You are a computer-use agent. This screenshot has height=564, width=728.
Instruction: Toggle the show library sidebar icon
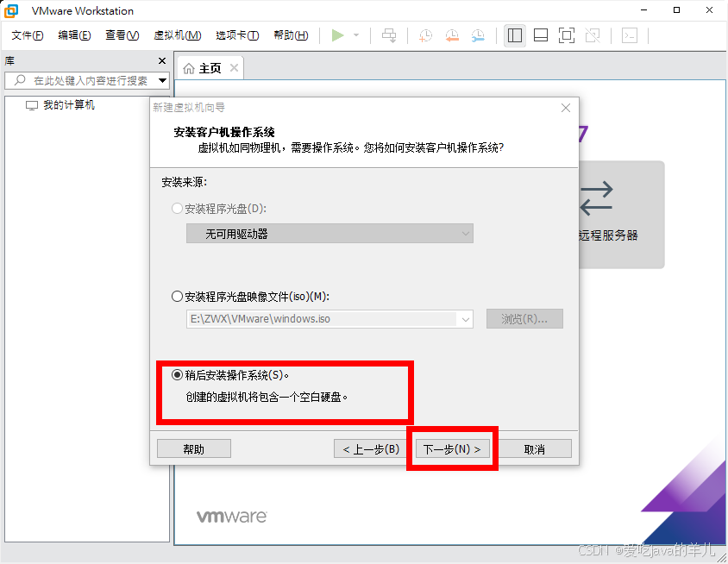tap(514, 35)
